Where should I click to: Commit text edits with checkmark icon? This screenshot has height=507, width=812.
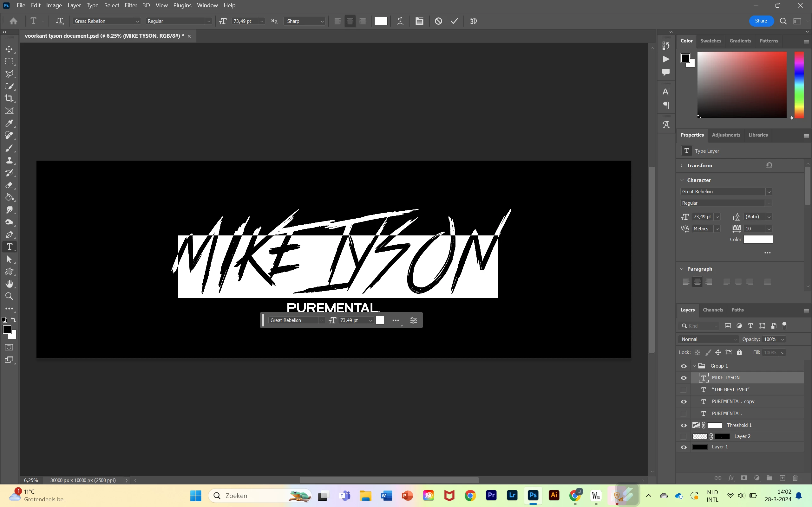click(454, 21)
